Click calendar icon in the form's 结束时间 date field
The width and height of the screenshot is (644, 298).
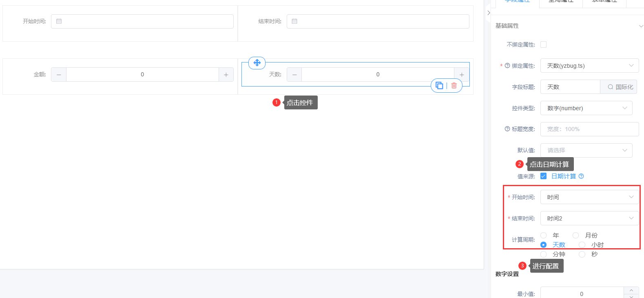(x=294, y=21)
